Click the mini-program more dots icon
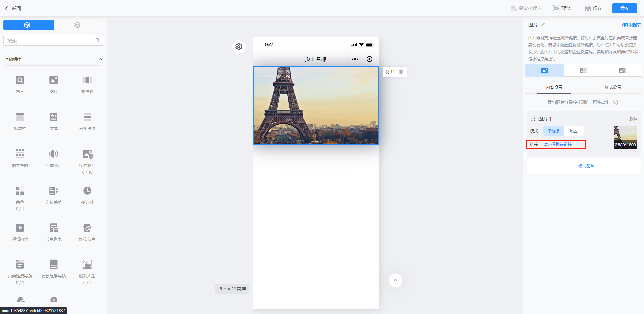Screen dimensions: 644x314 (x=355, y=59)
